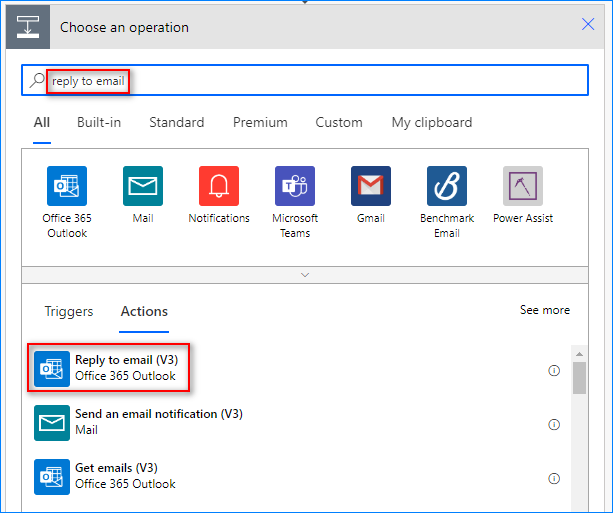The width and height of the screenshot is (613, 513).
Task: Expand the connectors list chevron
Action: point(305,275)
